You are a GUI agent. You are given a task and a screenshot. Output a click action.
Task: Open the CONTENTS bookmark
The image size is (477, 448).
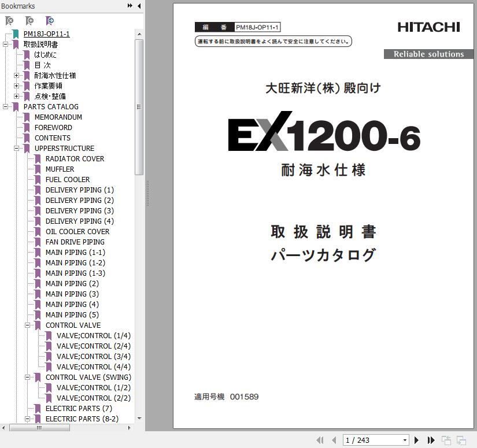tap(53, 138)
